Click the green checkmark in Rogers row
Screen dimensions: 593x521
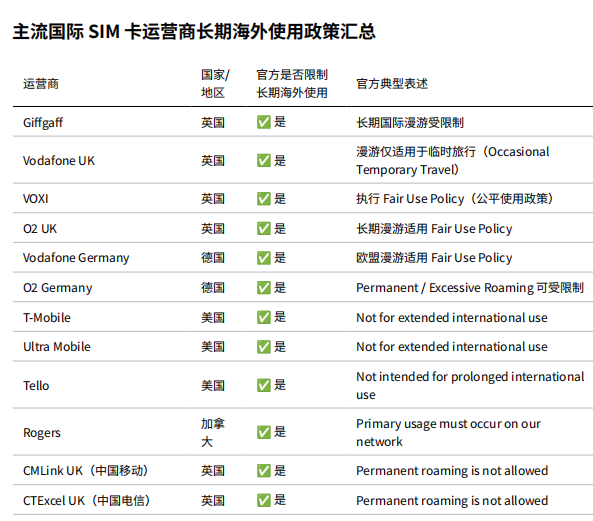click(264, 432)
